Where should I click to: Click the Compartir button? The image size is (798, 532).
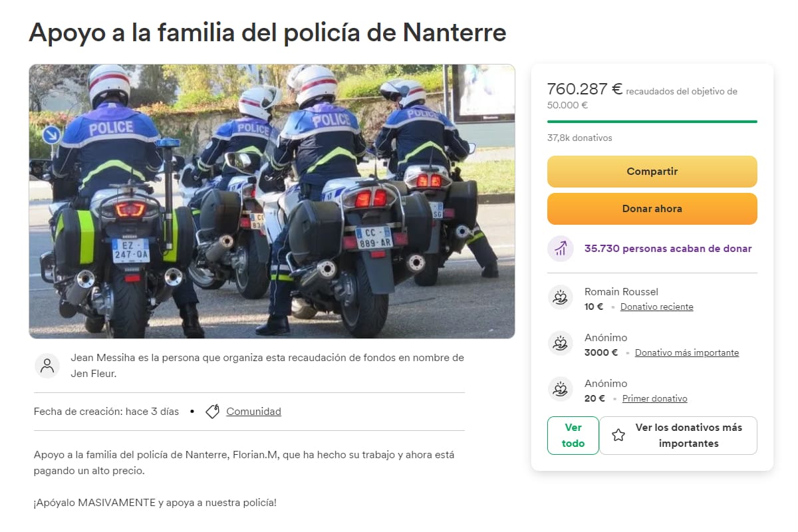coord(652,171)
